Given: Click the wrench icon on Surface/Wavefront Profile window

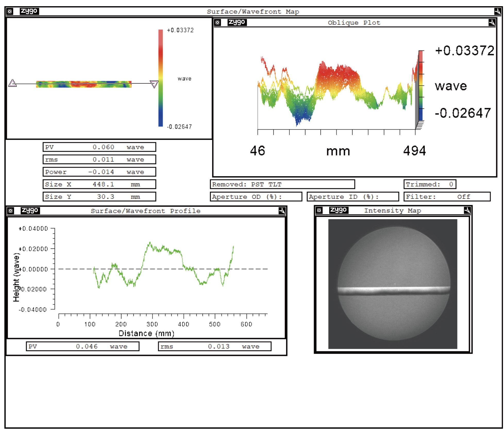Looking at the screenshot, I should click(282, 210).
